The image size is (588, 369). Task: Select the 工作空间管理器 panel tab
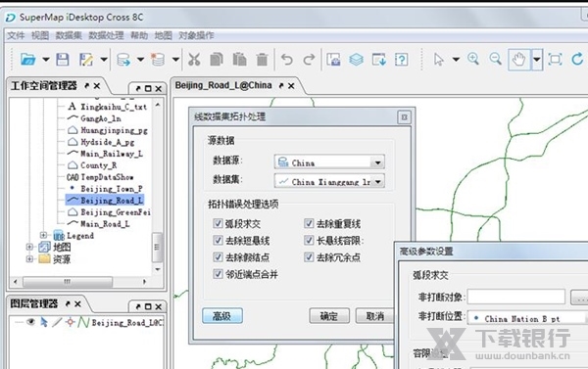click(x=44, y=86)
